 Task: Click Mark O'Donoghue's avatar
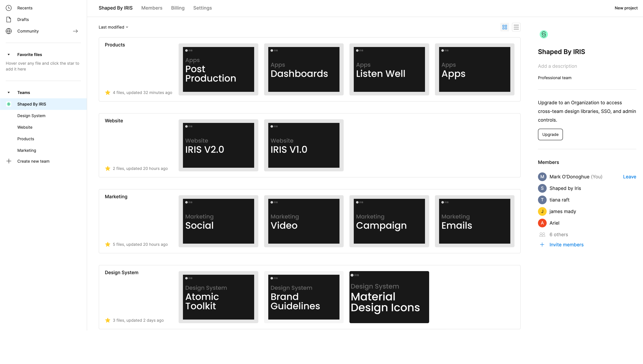pos(542,177)
